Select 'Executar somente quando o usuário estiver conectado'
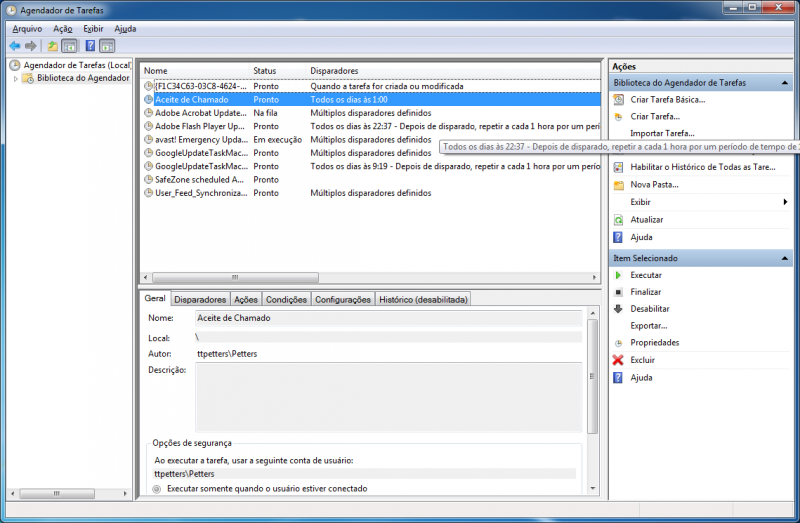This screenshot has width=800, height=523. pyautogui.click(x=156, y=489)
